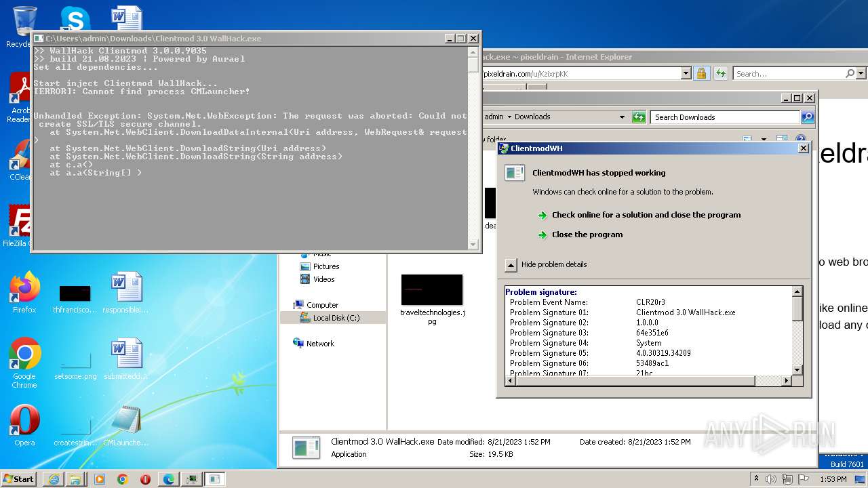Open the responsiblei... Word document
Viewport: 868px width, 488px height.
click(125, 293)
